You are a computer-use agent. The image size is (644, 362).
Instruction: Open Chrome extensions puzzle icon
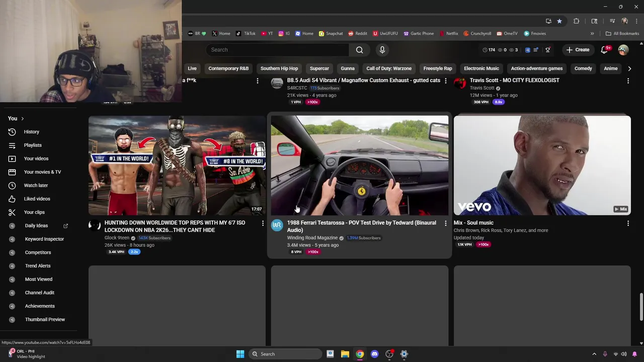577,21
